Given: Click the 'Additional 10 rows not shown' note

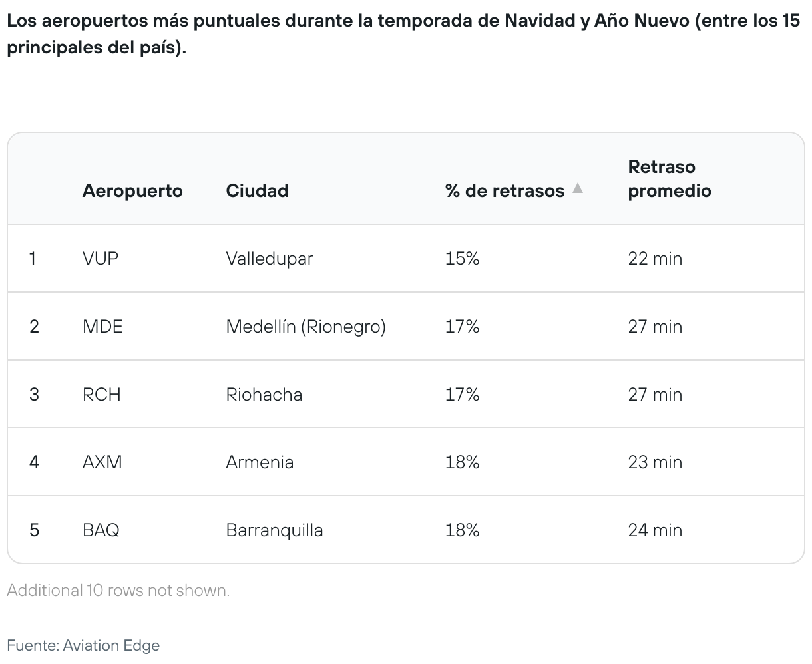Looking at the screenshot, I should pos(118,590).
